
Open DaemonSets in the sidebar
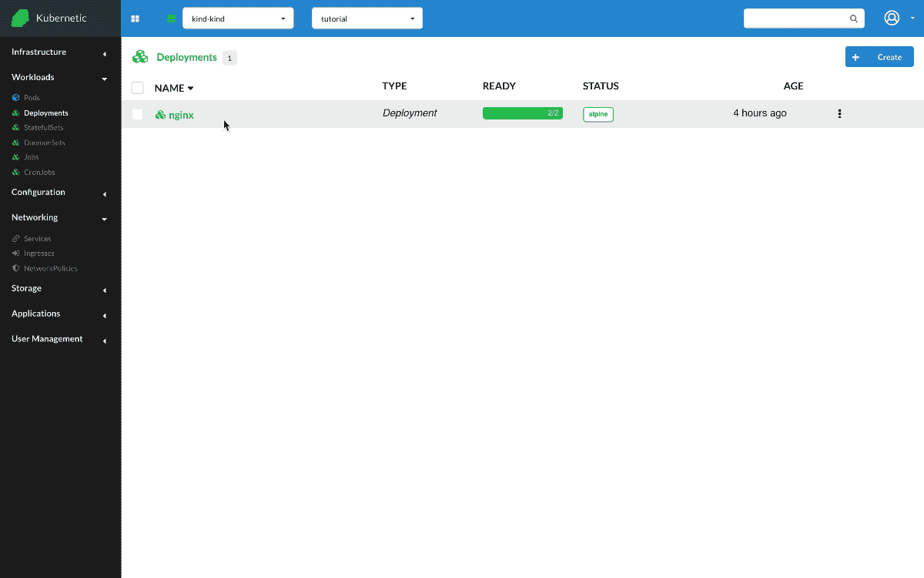coord(45,143)
